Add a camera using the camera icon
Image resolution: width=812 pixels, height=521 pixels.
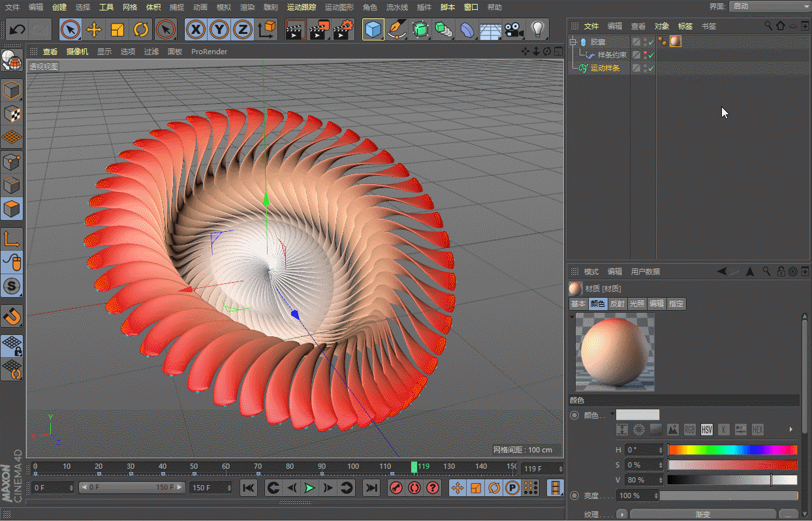[x=514, y=29]
